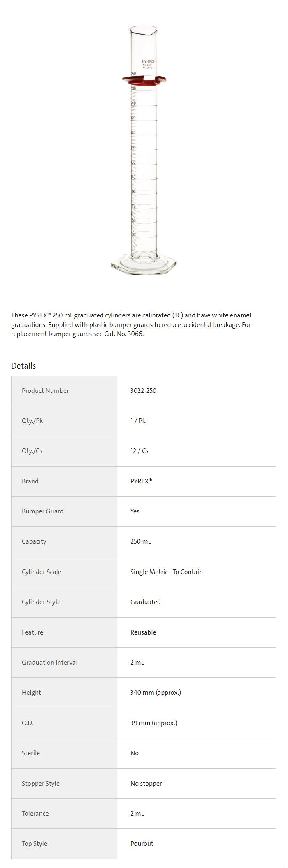Click the Pourout top style value
This screenshot has width=288, height=868.
tap(142, 843)
